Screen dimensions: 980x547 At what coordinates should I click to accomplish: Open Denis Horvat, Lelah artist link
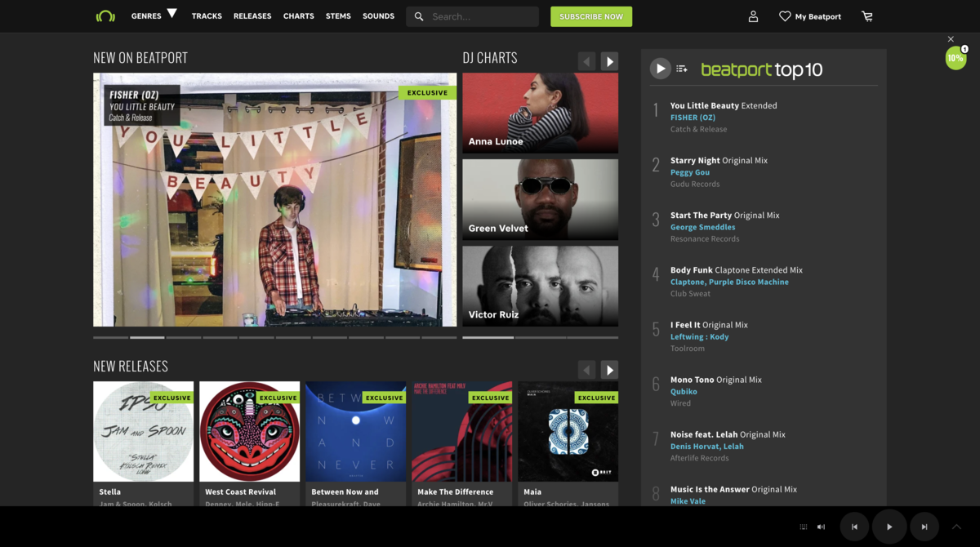point(707,446)
